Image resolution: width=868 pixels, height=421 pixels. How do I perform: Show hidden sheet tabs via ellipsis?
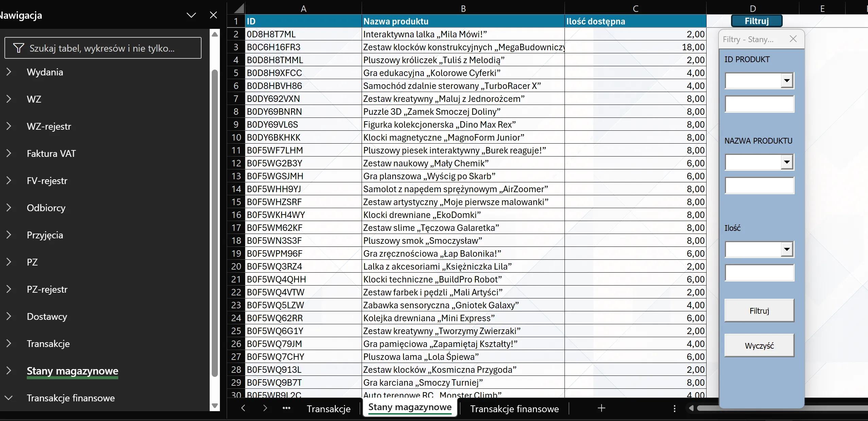[287, 408]
